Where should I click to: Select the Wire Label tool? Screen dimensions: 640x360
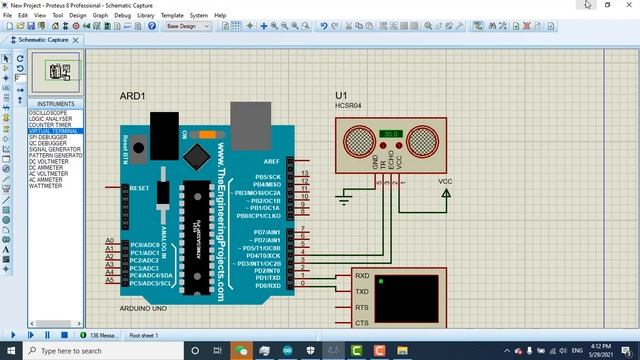6,88
